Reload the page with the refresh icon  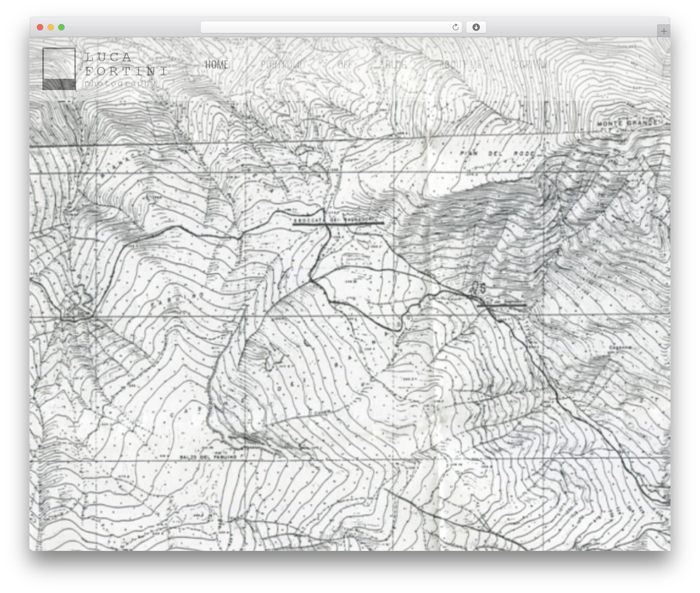455,27
